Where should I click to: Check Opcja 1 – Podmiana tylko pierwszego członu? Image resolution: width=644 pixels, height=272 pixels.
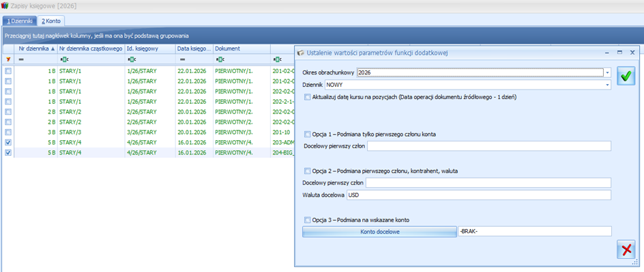[308, 134]
